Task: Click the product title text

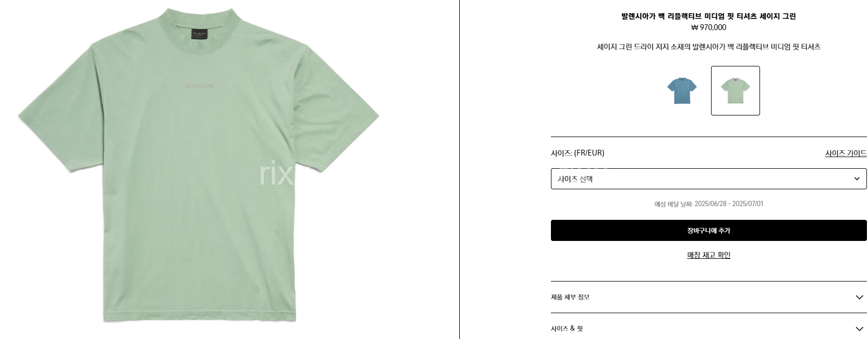Action: (x=708, y=16)
